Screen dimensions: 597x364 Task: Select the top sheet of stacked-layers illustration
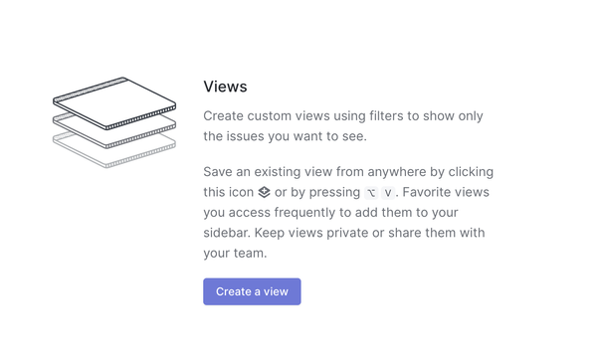tap(114, 102)
